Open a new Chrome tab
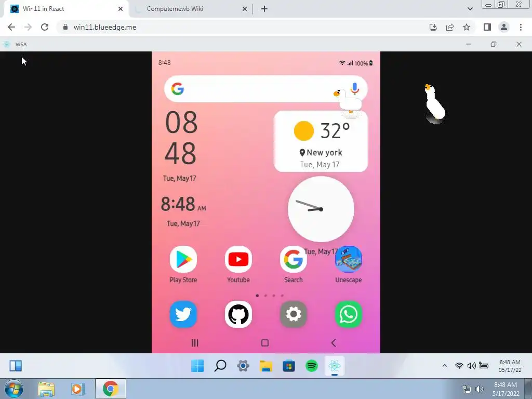532x399 pixels. click(x=264, y=9)
